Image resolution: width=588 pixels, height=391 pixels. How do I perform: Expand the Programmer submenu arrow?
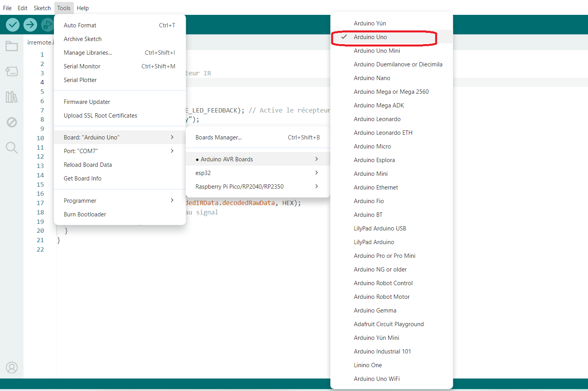[x=172, y=200]
